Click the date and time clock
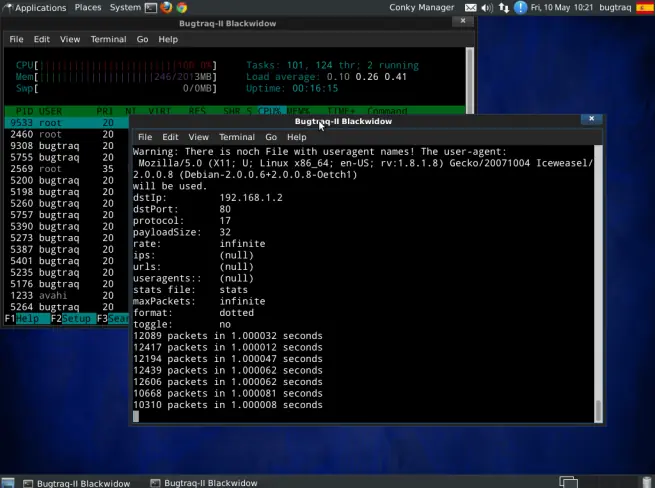The width and height of the screenshot is (655, 488). (x=562, y=8)
